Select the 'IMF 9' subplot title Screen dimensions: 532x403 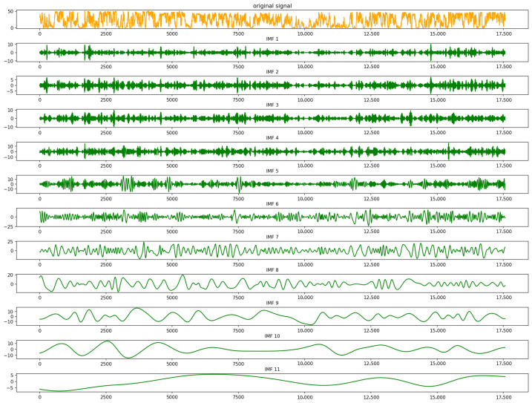click(272, 303)
